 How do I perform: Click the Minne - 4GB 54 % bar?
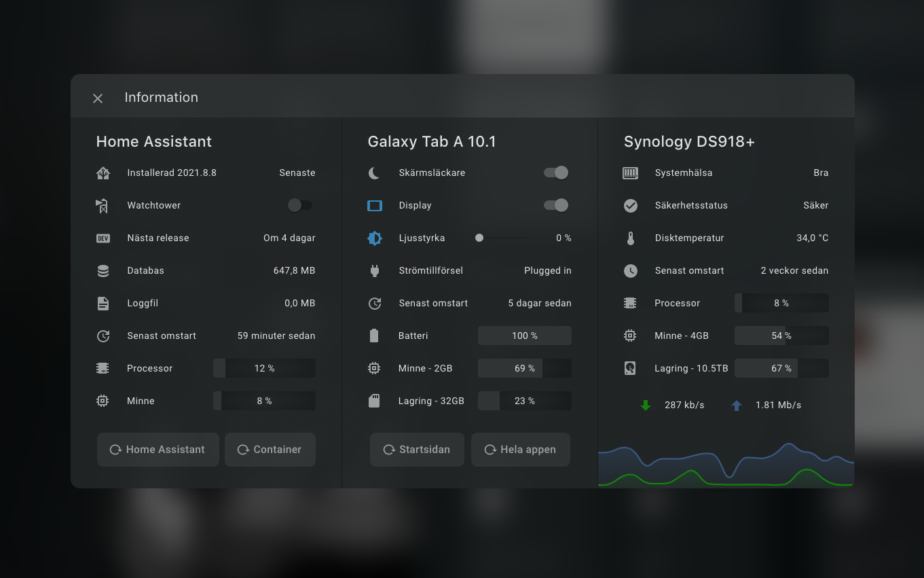[x=781, y=336]
